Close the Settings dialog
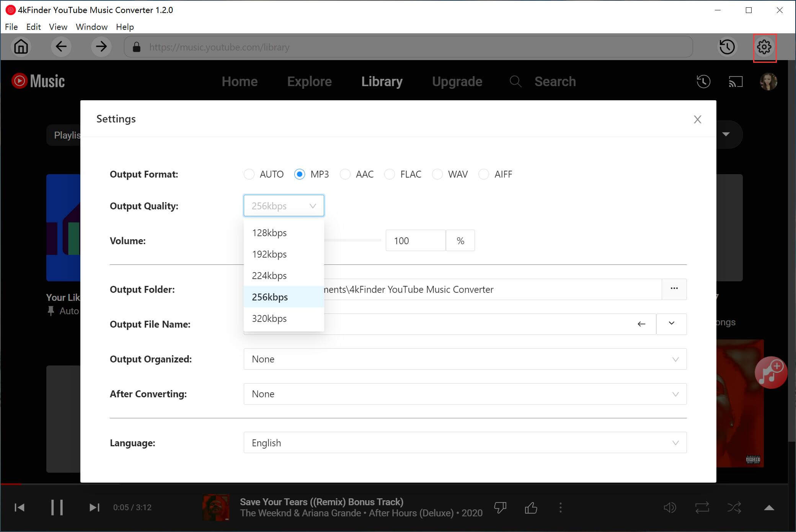796x532 pixels. [698, 119]
